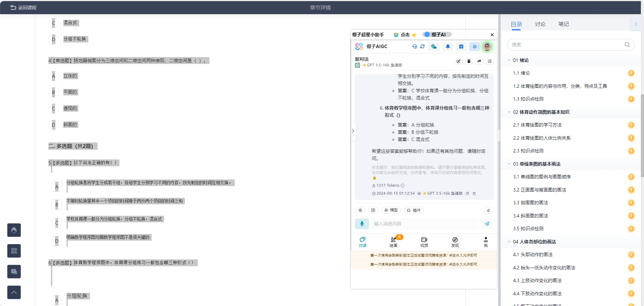Check option A of multi-choice question 5

[57, 187]
